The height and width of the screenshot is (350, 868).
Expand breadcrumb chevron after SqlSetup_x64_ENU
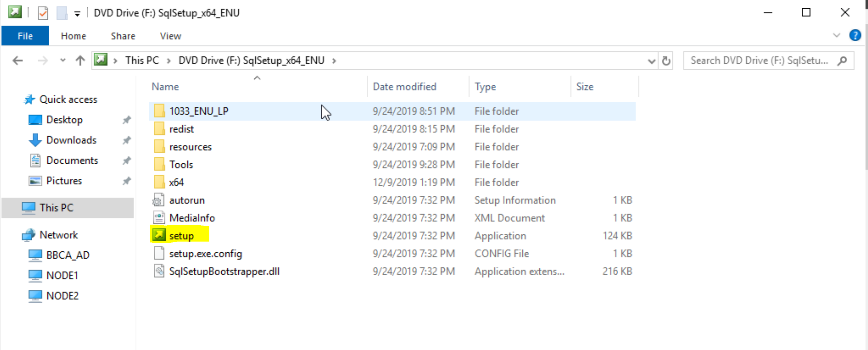pyautogui.click(x=334, y=61)
